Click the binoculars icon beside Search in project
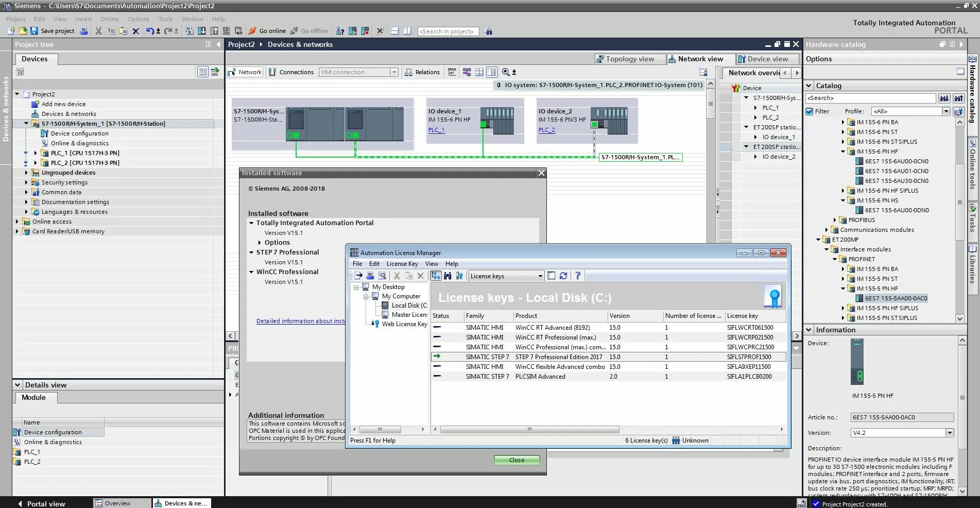The height and width of the screenshot is (508, 980). point(488,31)
